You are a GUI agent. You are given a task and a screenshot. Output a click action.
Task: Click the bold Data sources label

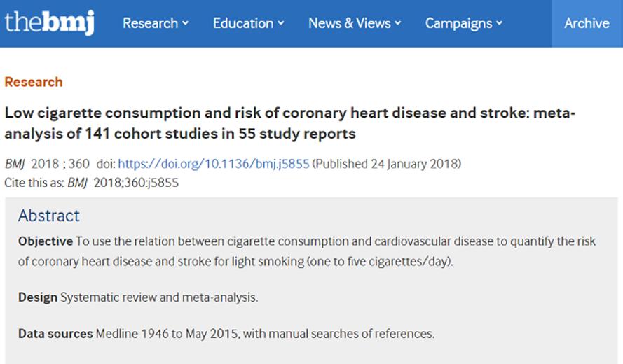point(55,333)
